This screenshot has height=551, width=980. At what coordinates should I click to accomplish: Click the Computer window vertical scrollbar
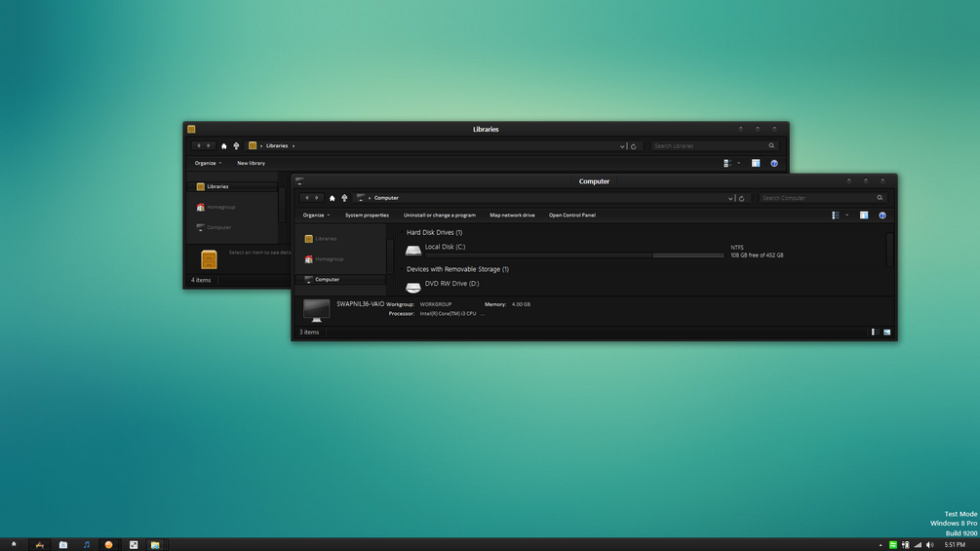pos(890,250)
